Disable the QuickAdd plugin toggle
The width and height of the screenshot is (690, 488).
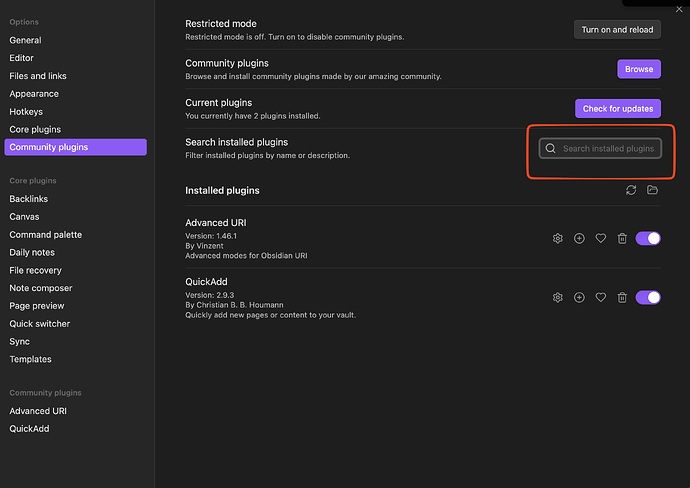point(648,297)
